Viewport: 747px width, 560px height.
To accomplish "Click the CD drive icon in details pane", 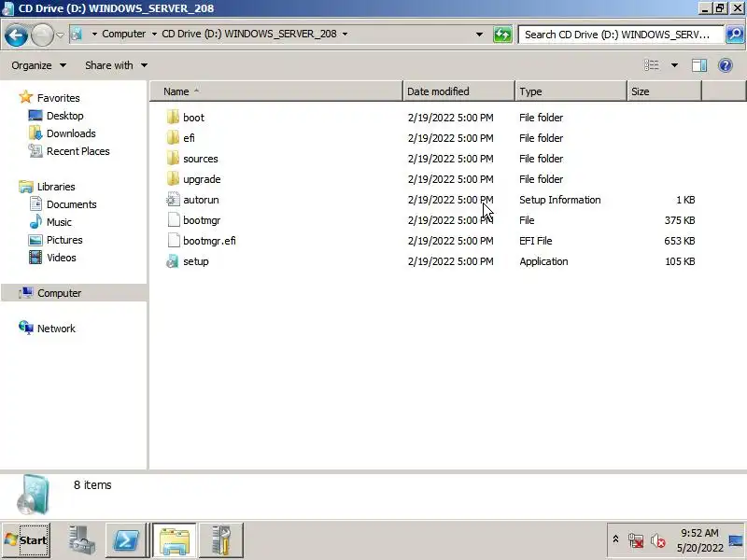I will coord(33,495).
